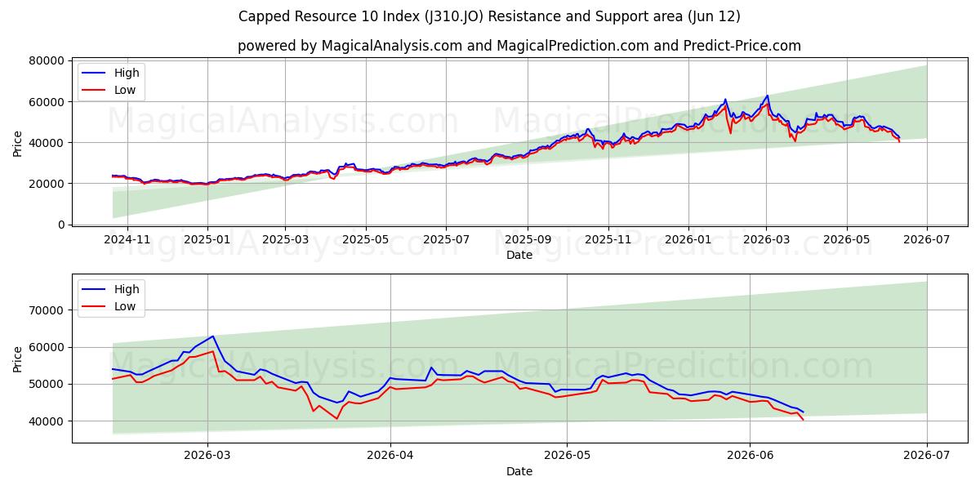Click 'Low' in the bottom chart legend
This screenshot has height=490, width=980.
[125, 306]
